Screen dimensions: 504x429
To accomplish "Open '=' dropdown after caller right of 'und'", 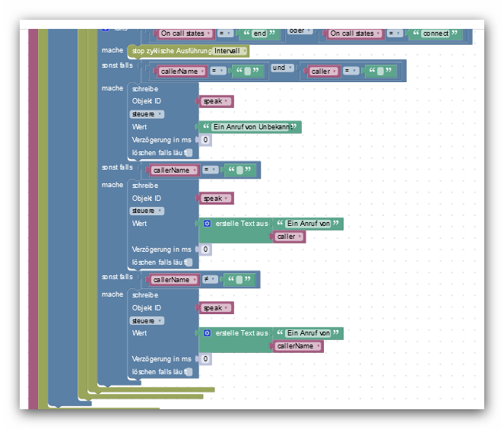I will click(350, 71).
